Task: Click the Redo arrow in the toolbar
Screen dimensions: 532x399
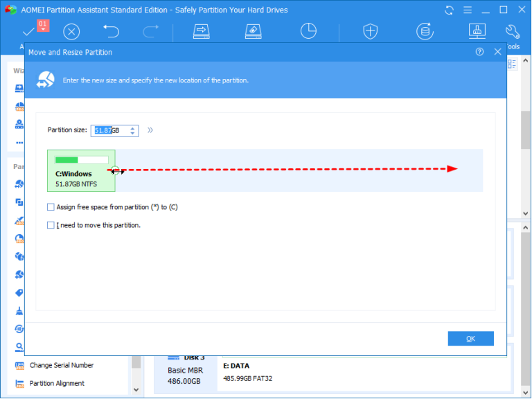Action: tap(150, 31)
